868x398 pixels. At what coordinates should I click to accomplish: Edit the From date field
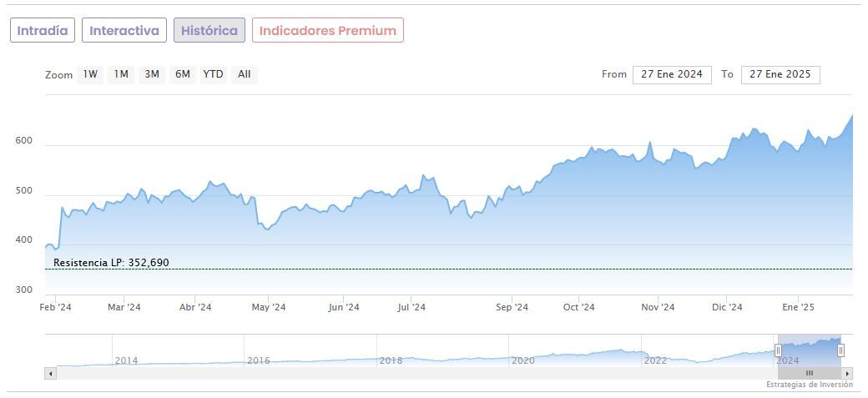(672, 74)
